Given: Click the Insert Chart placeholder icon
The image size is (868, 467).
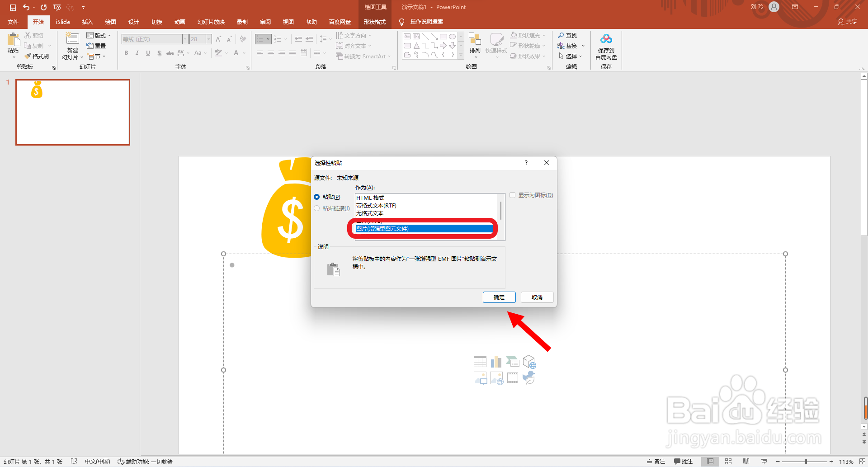Looking at the screenshot, I should (496, 362).
